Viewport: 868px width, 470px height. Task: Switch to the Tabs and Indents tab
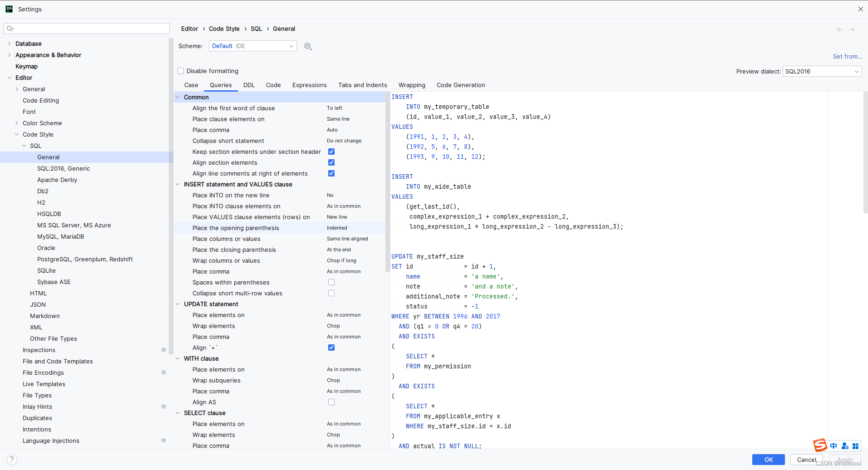(363, 85)
